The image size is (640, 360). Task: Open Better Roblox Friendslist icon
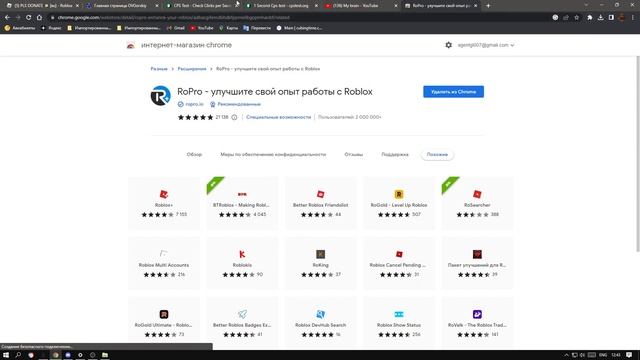(x=320, y=194)
